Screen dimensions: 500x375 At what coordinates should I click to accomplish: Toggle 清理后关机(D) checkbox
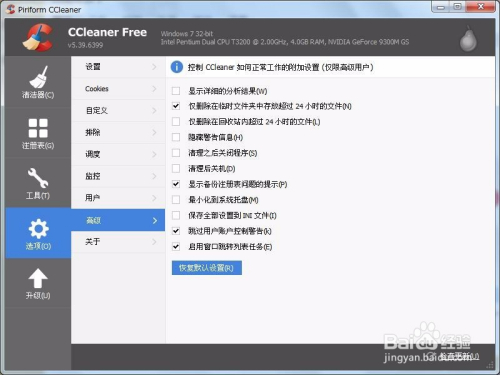[176, 168]
